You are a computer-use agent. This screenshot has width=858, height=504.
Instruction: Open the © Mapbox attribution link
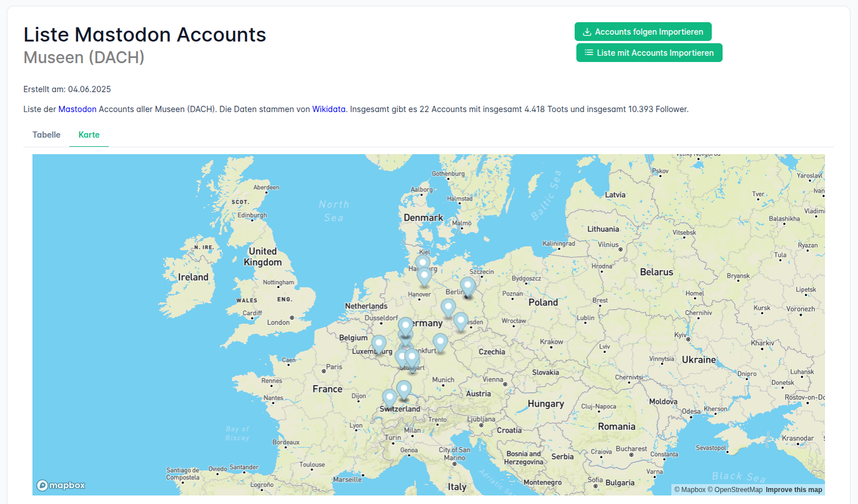point(690,490)
